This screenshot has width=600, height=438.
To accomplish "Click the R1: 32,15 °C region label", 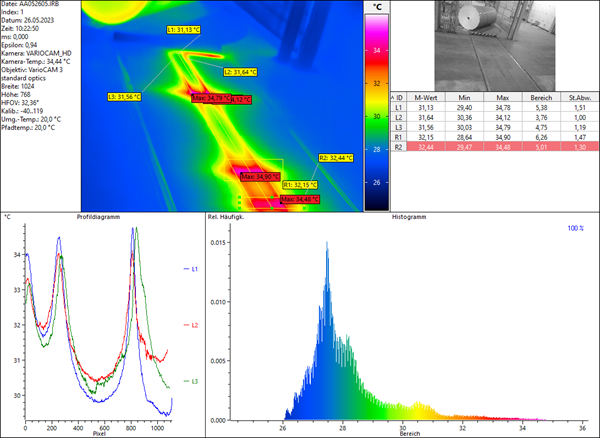I will [x=301, y=185].
